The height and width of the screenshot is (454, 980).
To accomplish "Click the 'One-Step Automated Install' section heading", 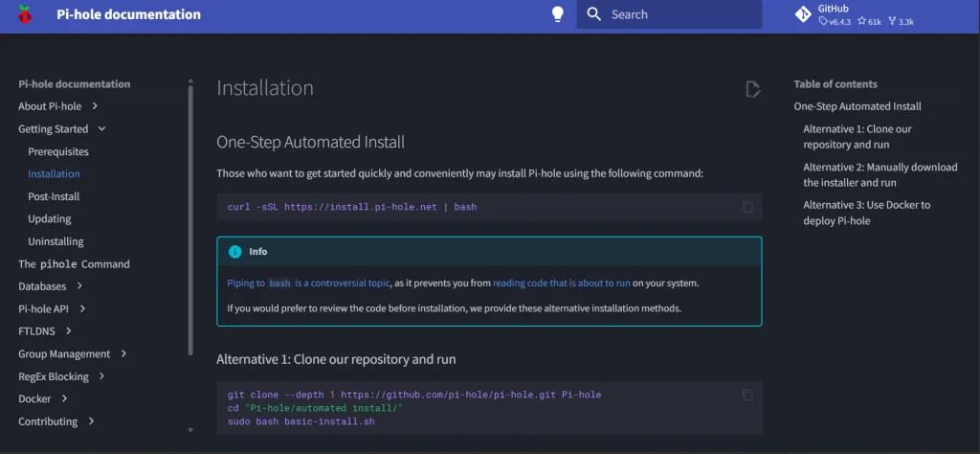I will pyautogui.click(x=311, y=142).
